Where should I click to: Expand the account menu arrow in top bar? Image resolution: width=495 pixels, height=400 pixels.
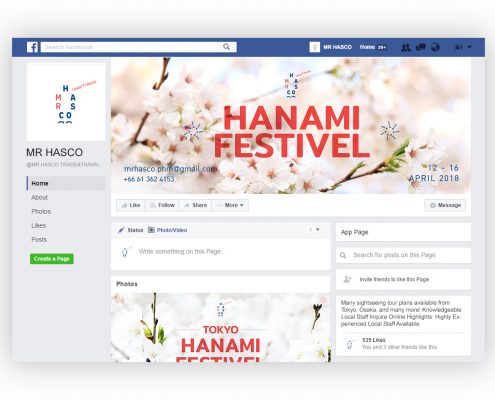[x=470, y=47]
